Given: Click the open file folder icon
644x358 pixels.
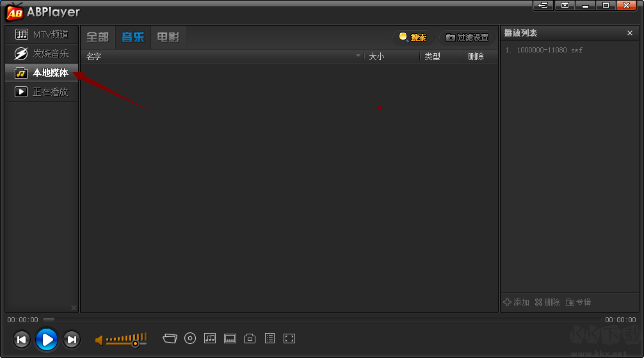Looking at the screenshot, I should [169, 339].
